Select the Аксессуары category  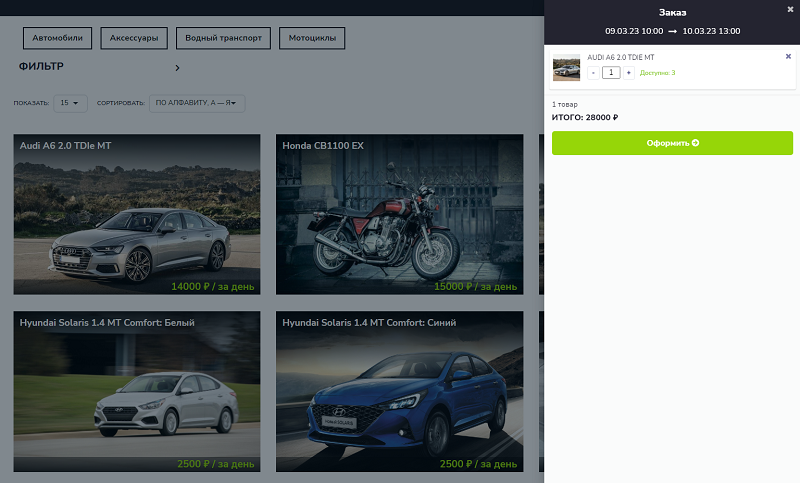click(134, 39)
